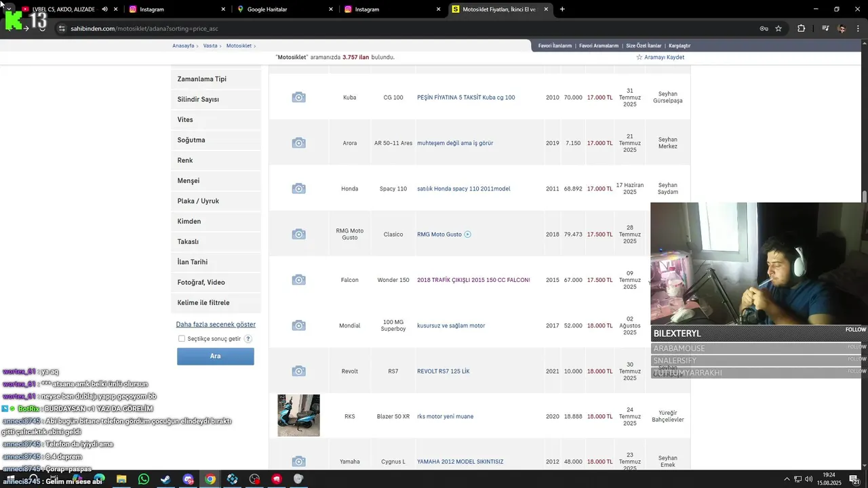Switch to the first Instagram tab
The width and height of the screenshot is (868, 488).
coord(176,9)
